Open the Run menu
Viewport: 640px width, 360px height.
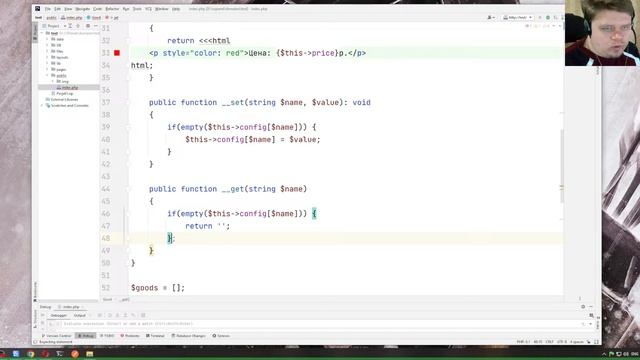pyautogui.click(x=126, y=9)
